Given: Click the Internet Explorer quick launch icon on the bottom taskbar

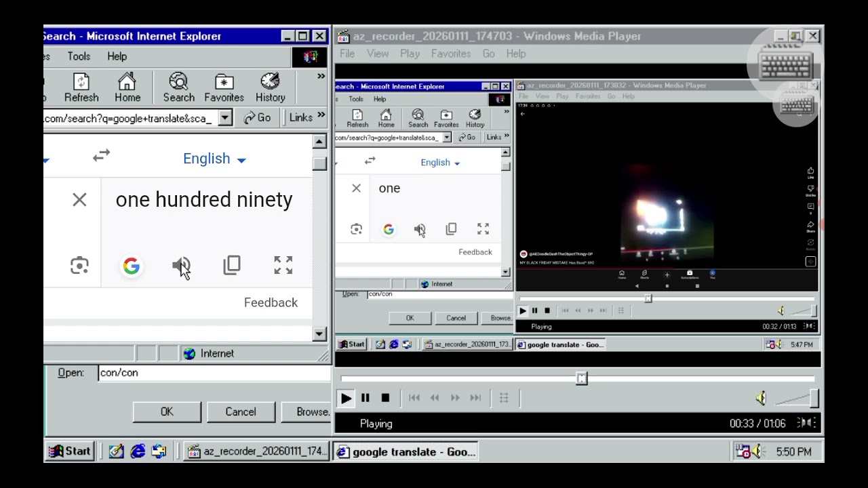Looking at the screenshot, I should 138,451.
